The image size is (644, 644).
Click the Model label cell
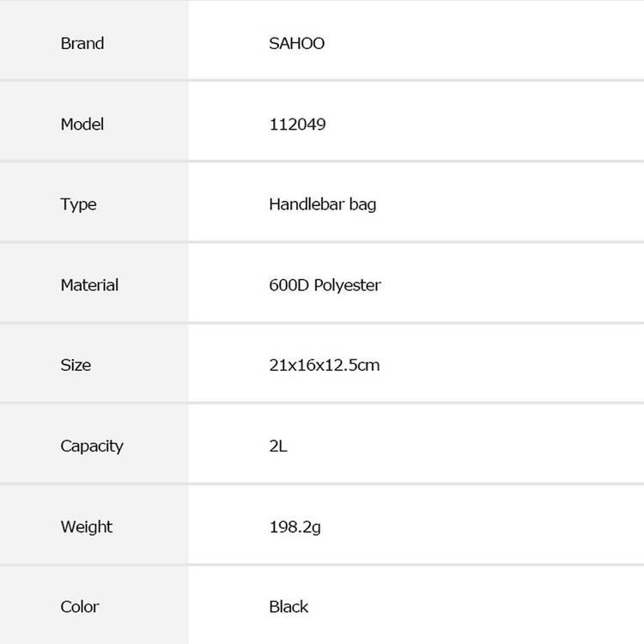tap(94, 121)
